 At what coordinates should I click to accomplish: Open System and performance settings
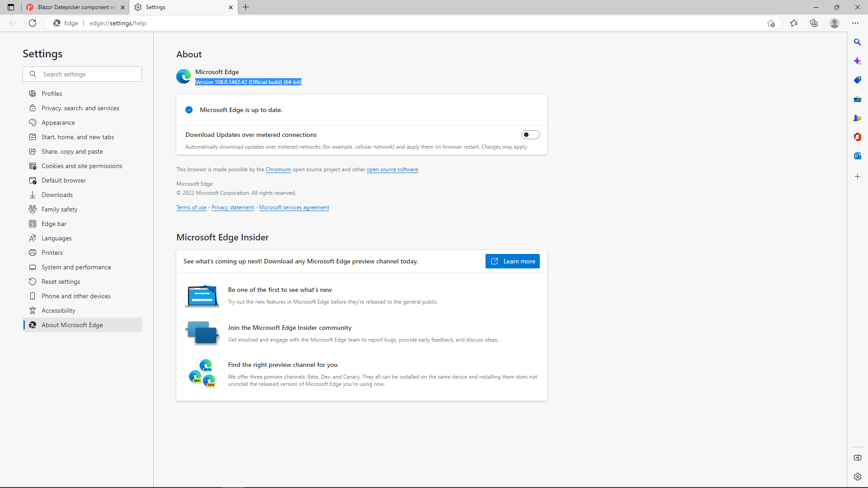82,267
